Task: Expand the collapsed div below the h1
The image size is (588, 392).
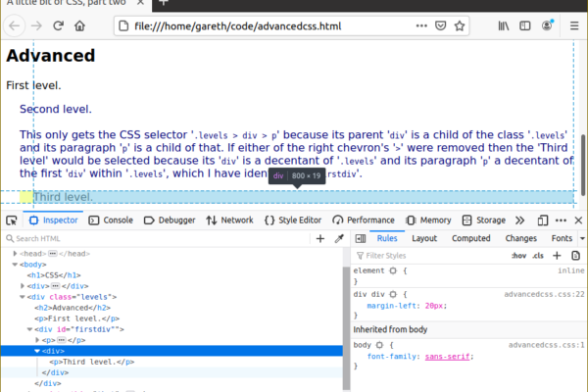Action: 23,286
